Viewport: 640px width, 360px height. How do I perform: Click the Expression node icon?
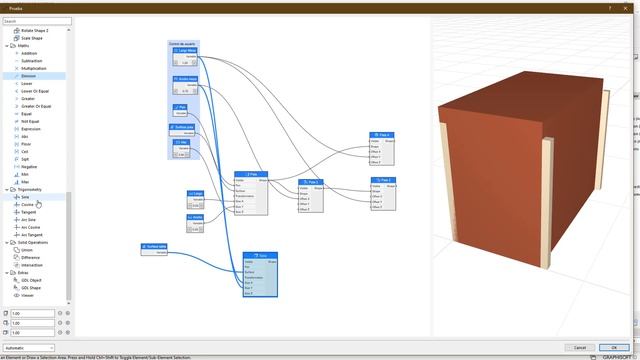tap(17, 129)
